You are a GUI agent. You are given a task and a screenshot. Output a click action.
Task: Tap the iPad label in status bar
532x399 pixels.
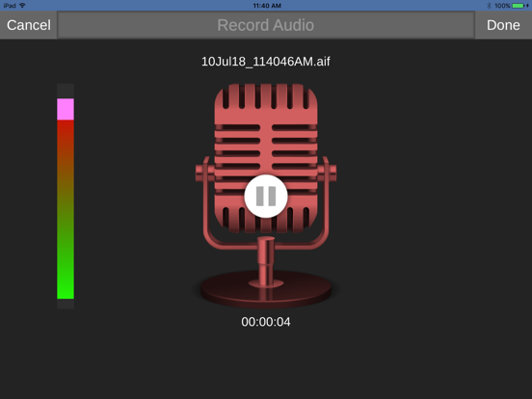[10, 6]
